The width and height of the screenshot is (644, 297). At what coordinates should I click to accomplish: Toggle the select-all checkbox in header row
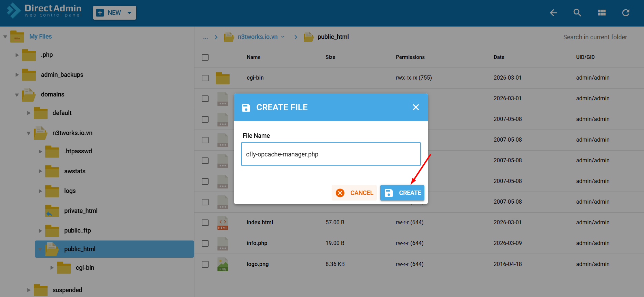[205, 58]
